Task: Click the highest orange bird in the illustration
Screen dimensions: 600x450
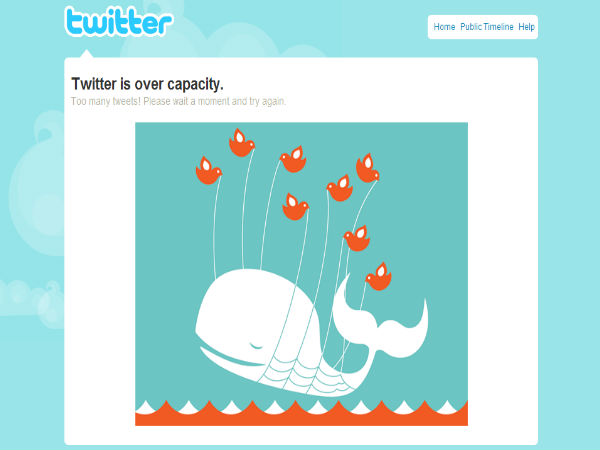Action: click(x=241, y=143)
